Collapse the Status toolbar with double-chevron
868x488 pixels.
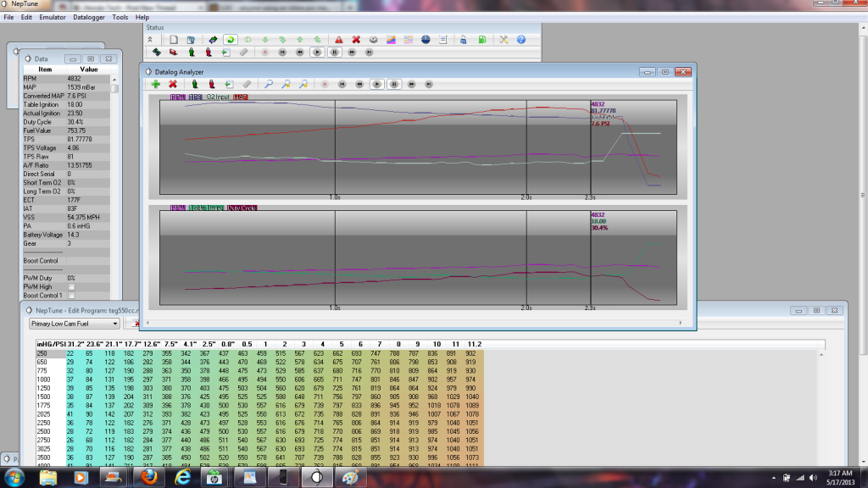[150, 39]
